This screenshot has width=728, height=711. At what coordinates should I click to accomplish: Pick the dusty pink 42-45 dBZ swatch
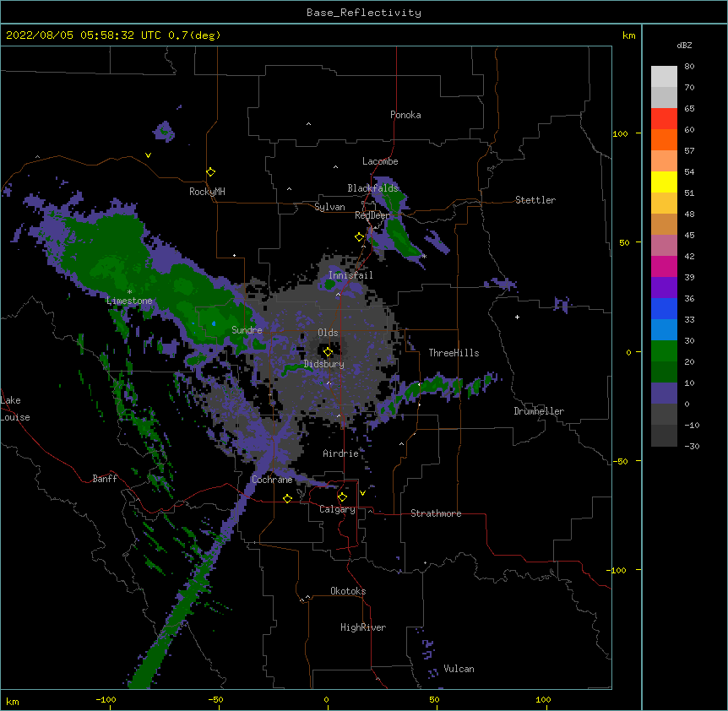pos(664,246)
